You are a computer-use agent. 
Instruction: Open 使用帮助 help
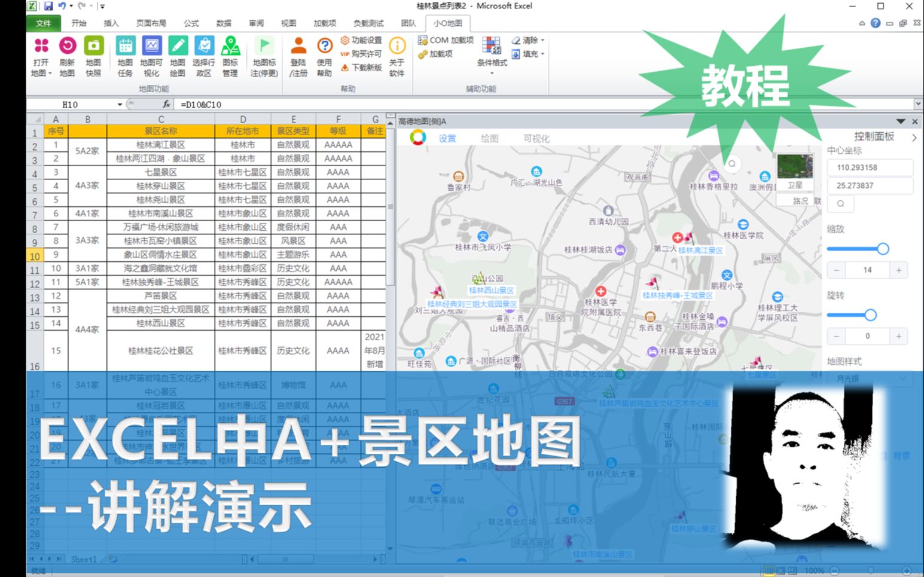(324, 56)
